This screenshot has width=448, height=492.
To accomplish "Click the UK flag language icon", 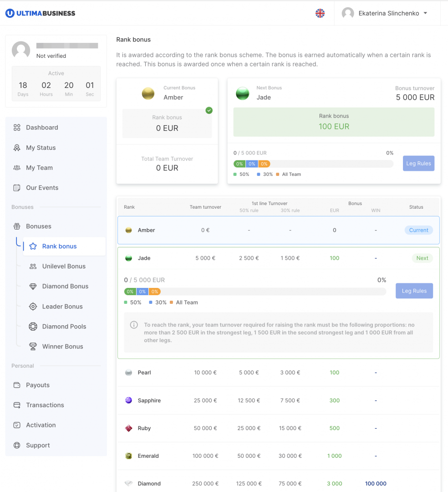I will 320,13.
